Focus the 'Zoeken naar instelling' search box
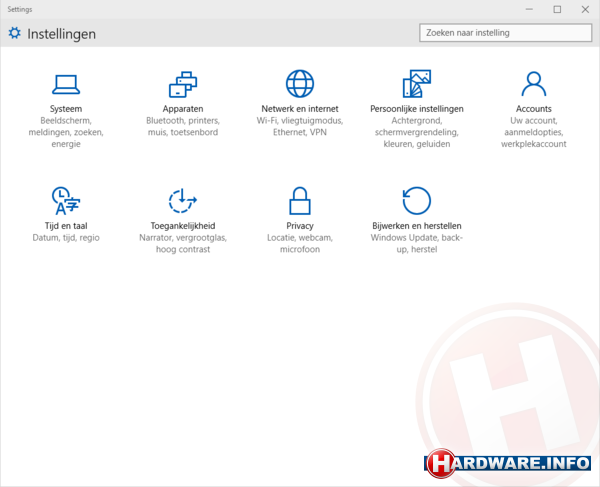Image resolution: width=600 pixels, height=487 pixels. 505,33
